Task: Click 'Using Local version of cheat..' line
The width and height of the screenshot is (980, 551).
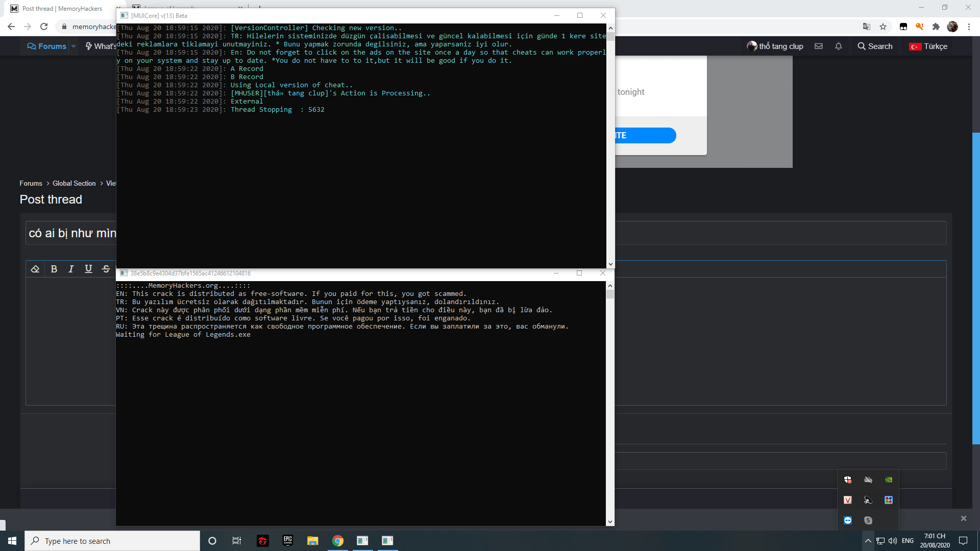Action: pos(291,85)
